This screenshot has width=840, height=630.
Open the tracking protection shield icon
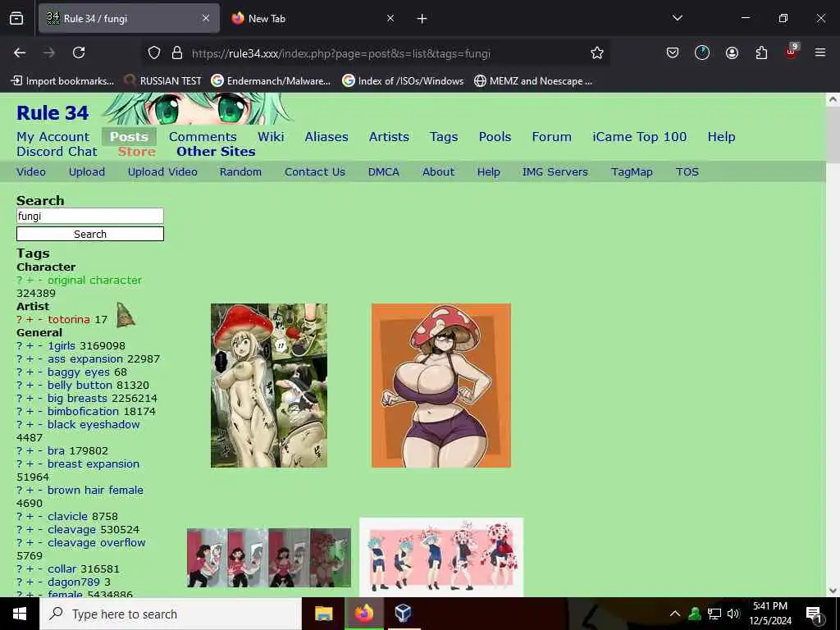[154, 52]
